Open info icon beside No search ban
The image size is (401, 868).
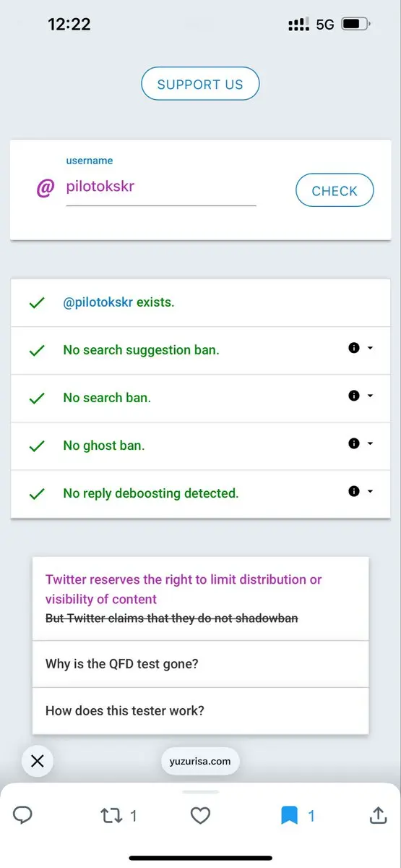click(354, 396)
